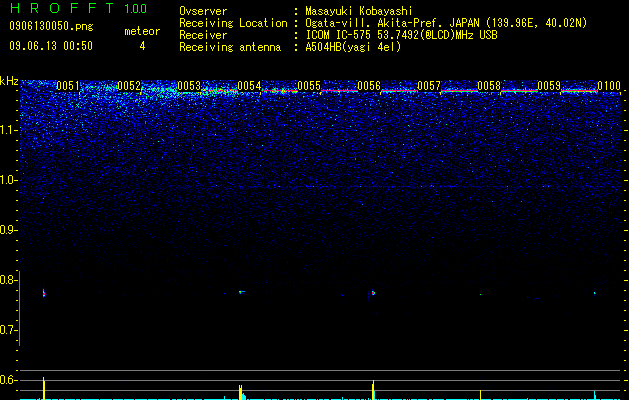Click the 0054 time marker
The height and width of the screenshot is (400, 629).
click(249, 86)
